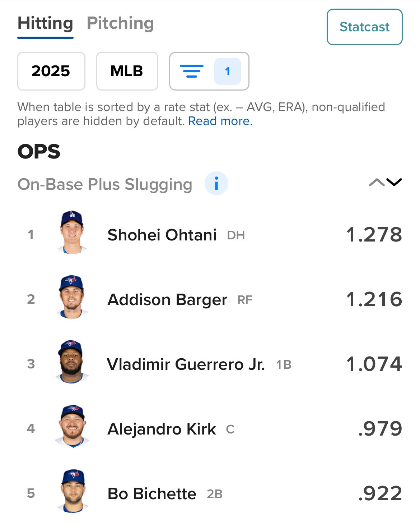Sort OPS descending with down chevron
The height and width of the screenshot is (524, 420).
pos(394,183)
